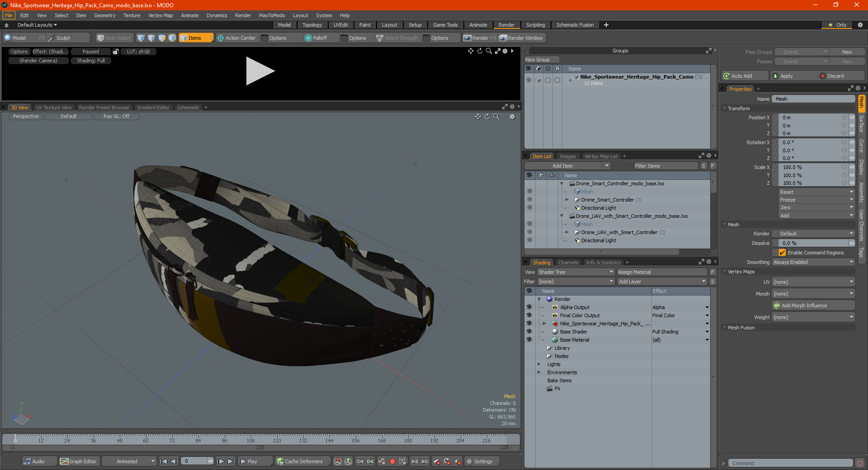Open Shader Tree view dropdown
868x470 pixels.
pos(576,272)
